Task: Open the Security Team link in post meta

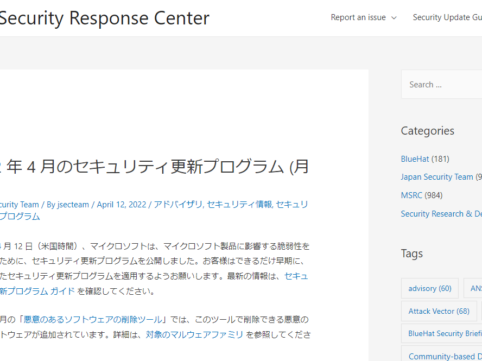Action: click(19, 204)
